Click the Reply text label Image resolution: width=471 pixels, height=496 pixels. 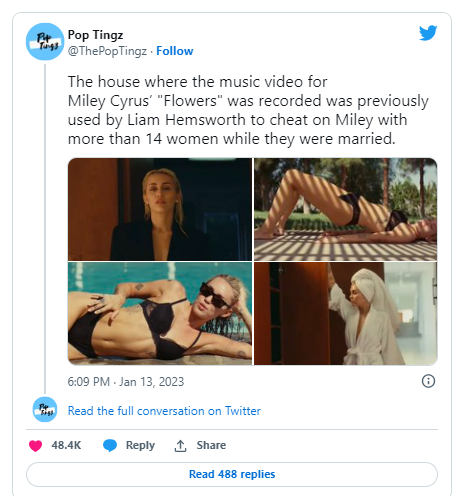pyautogui.click(x=140, y=445)
